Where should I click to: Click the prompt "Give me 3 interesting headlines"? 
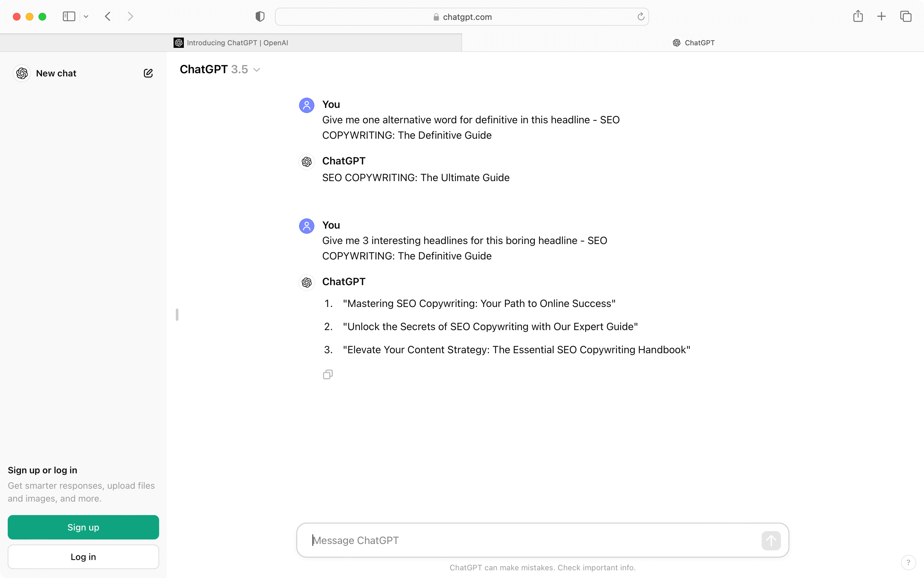coord(465,249)
